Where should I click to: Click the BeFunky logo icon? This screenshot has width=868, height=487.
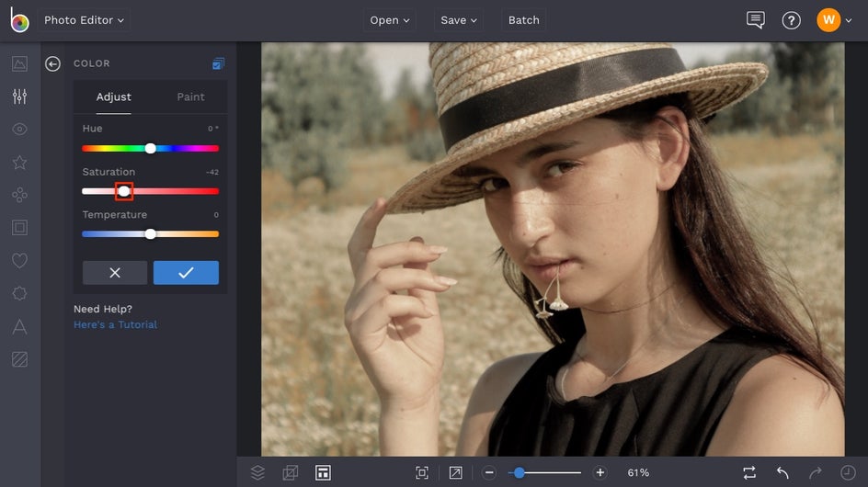pos(19,20)
